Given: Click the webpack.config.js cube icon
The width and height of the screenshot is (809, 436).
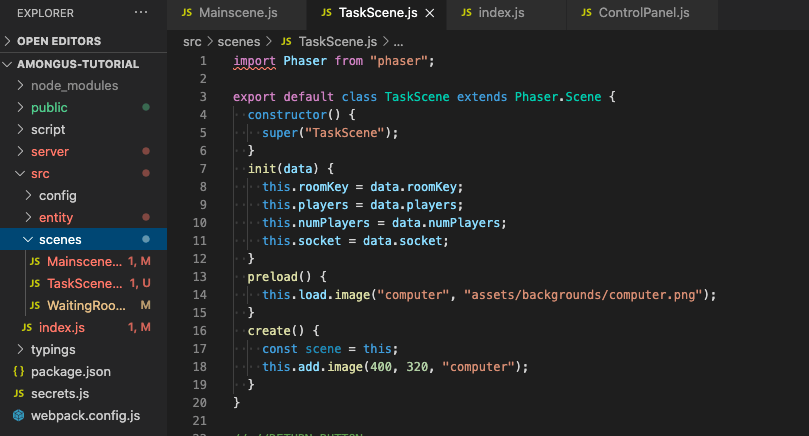Looking at the screenshot, I should tap(19, 415).
